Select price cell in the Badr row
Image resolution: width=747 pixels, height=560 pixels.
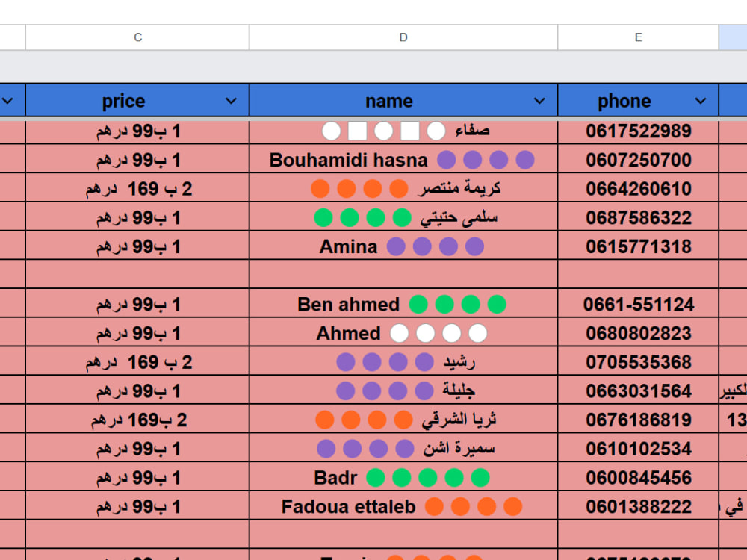(137, 477)
